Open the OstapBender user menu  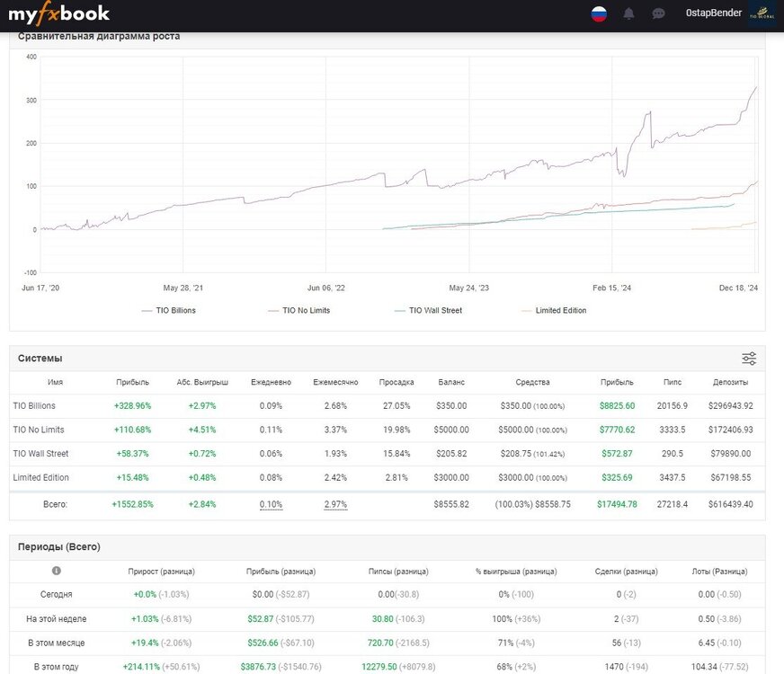pyautogui.click(x=714, y=13)
